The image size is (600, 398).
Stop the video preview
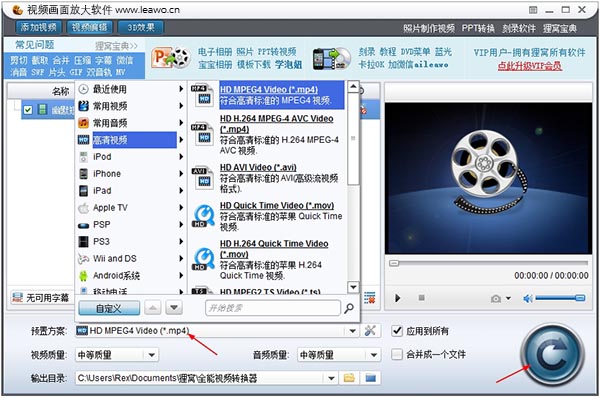click(421, 297)
